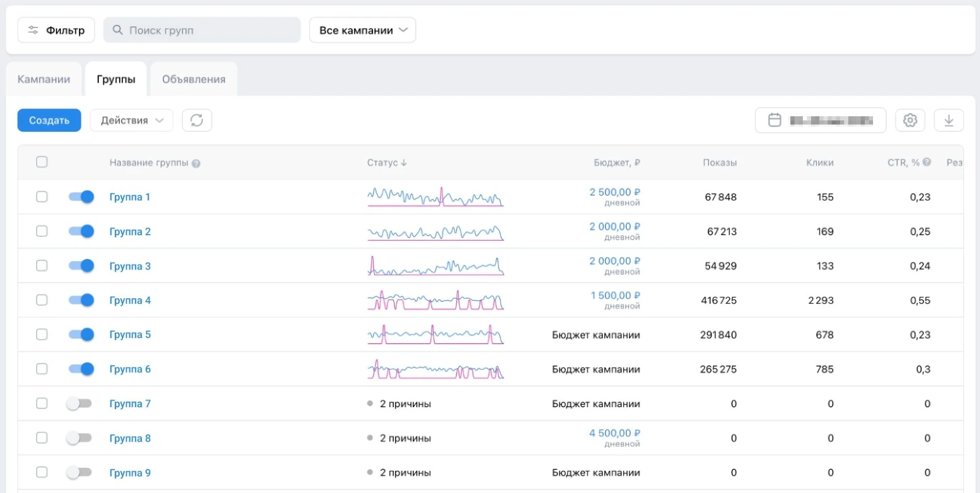The image size is (980, 493).
Task: Open the Действия dropdown menu
Action: coord(132,120)
